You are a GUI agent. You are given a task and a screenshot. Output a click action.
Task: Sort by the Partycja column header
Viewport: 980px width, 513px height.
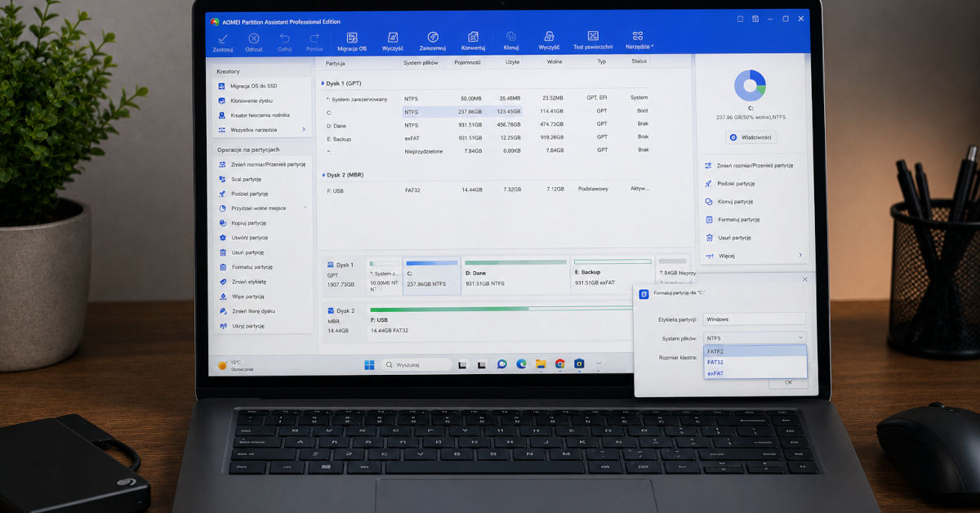[336, 62]
